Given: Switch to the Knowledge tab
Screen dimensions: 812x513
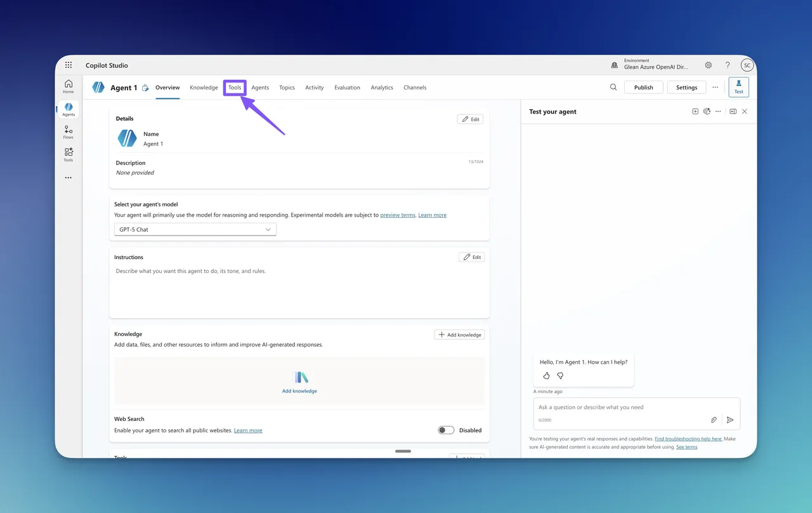Looking at the screenshot, I should pyautogui.click(x=204, y=88).
